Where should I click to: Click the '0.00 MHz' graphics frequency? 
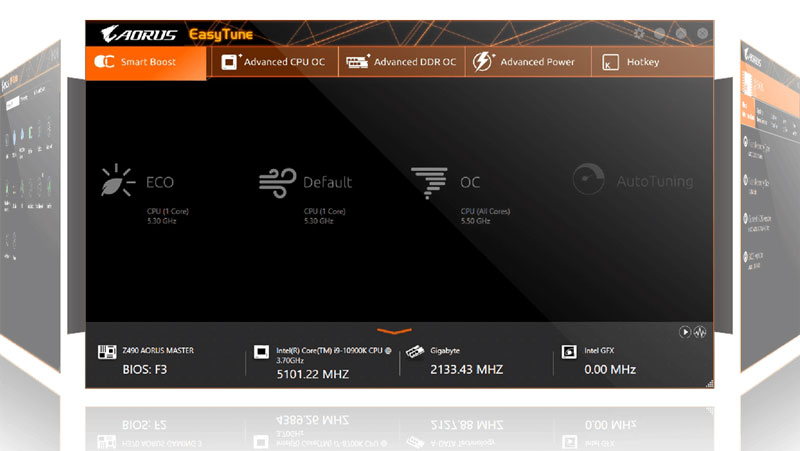pyautogui.click(x=610, y=369)
